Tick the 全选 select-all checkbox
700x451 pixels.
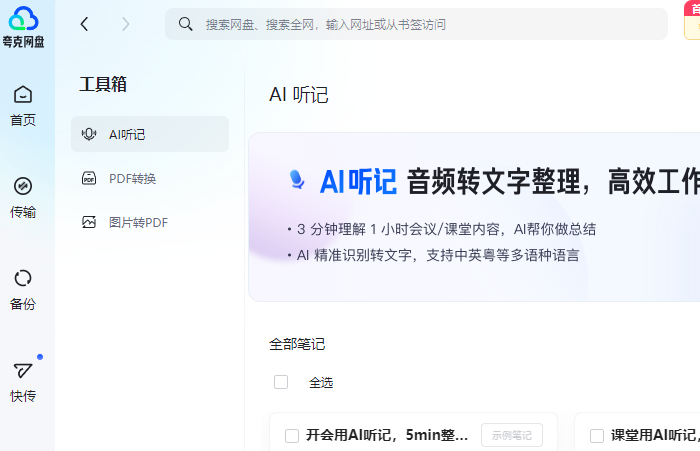coord(281,382)
